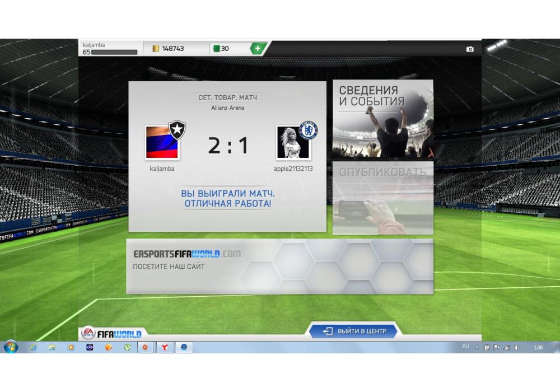Open Internet Explorer from the taskbar
This screenshot has width=560, height=392.
click(33, 347)
